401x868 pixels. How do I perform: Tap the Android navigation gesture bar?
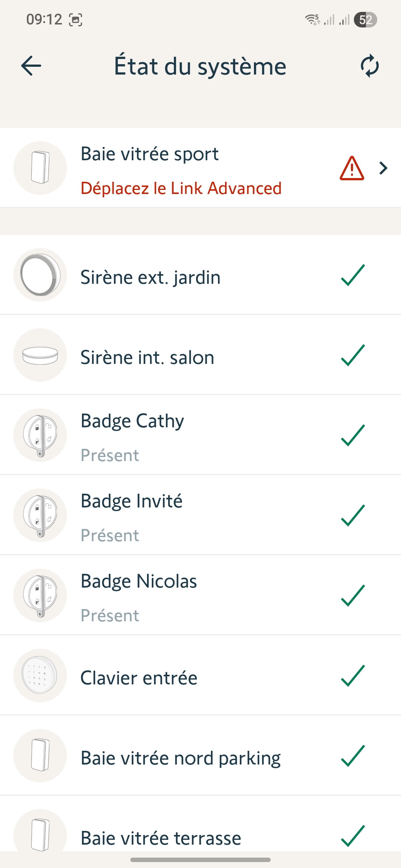click(200, 859)
